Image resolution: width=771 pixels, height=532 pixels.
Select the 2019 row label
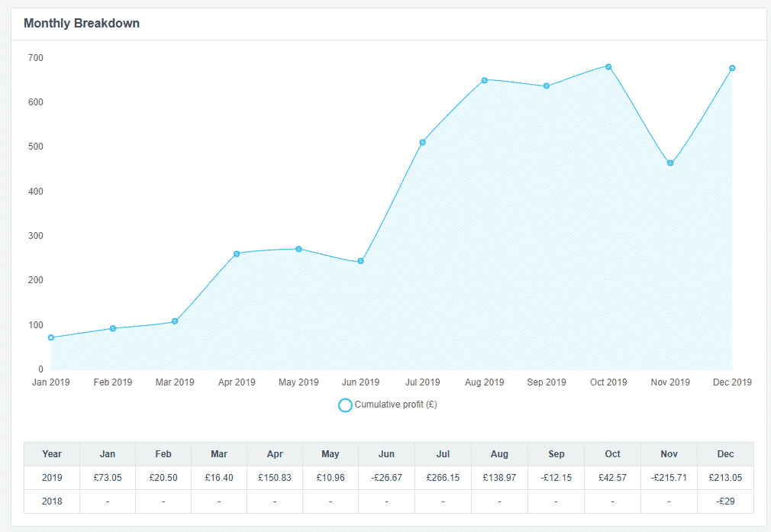click(x=52, y=478)
